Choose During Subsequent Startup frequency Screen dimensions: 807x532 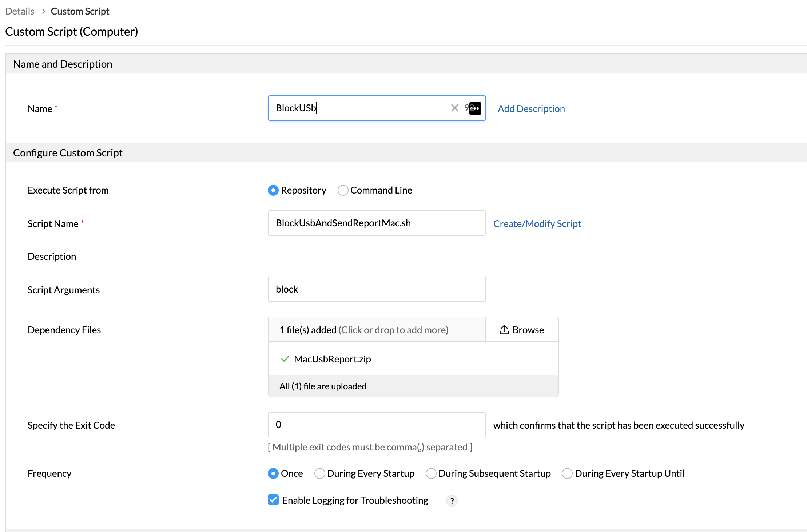tap(431, 473)
